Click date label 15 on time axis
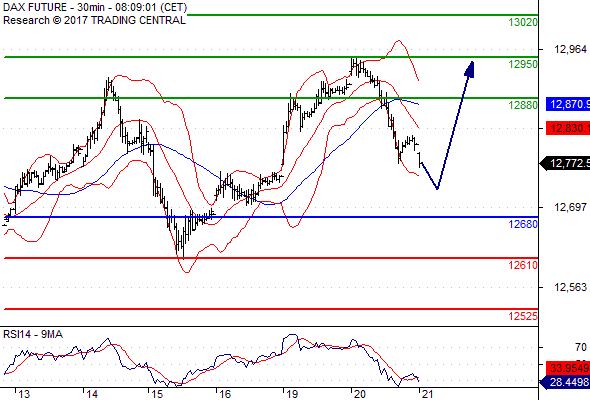590x400 pixels. (157, 394)
